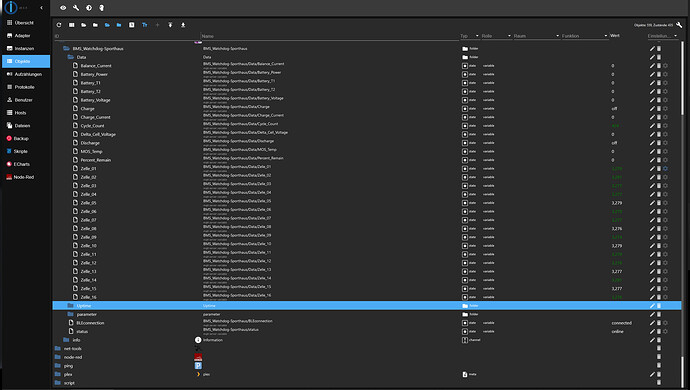Image resolution: width=690 pixels, height=390 pixels.
Task: Open Protokolle in the sidebar
Action: click(x=26, y=87)
